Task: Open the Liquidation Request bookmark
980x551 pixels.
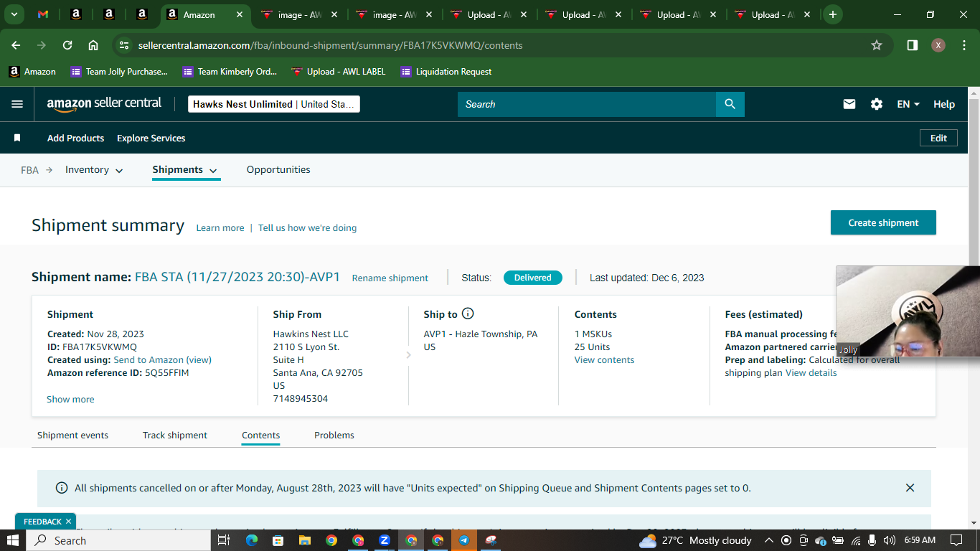Action: tap(446, 72)
